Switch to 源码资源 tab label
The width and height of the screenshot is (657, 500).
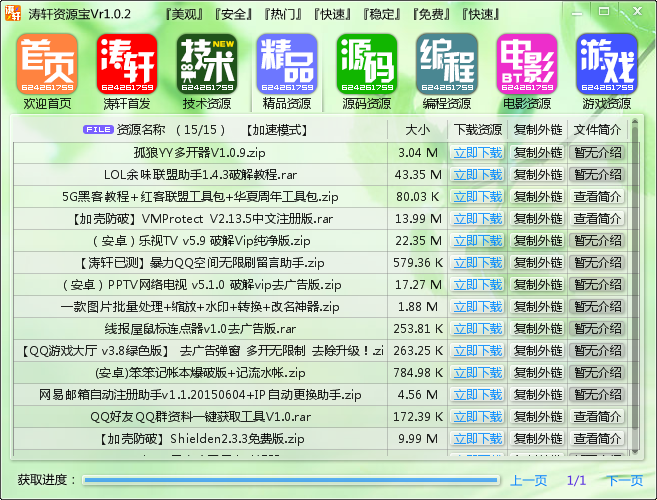(x=367, y=104)
